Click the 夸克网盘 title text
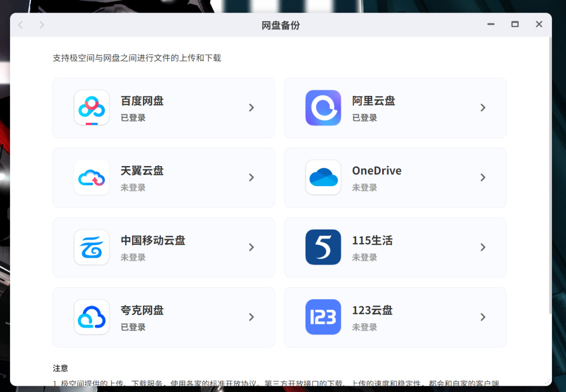The image size is (566, 392). 142,310
